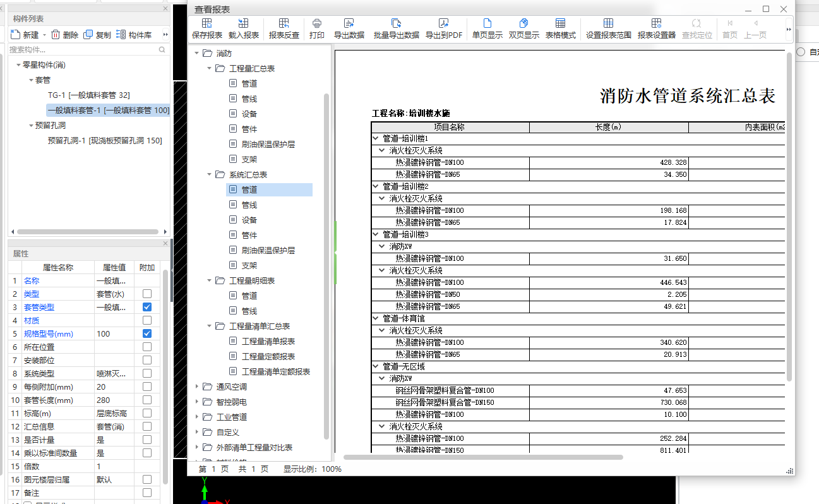Select 设备 under 工程量汇总表
819x504 pixels.
pyautogui.click(x=249, y=114)
